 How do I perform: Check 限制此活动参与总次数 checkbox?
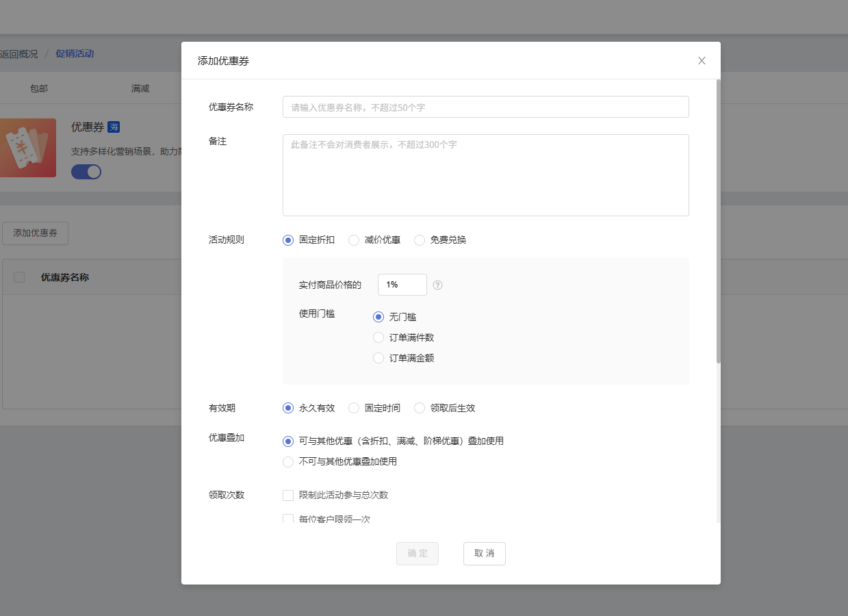(288, 496)
